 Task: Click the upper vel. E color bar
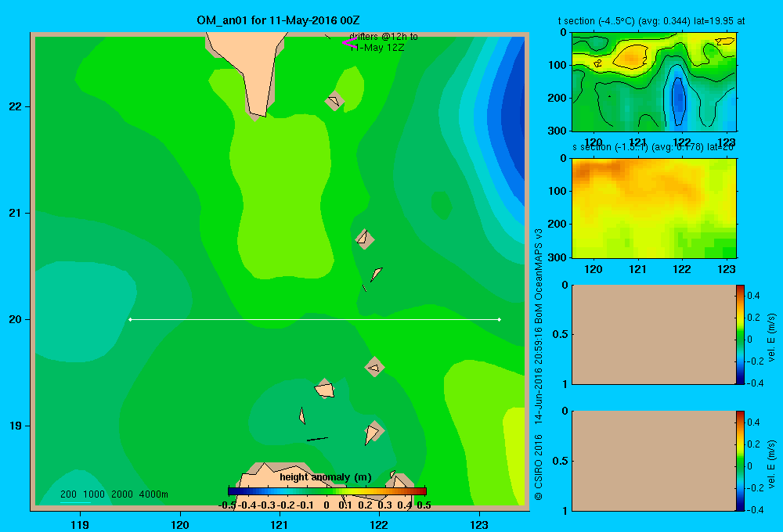coord(740,334)
